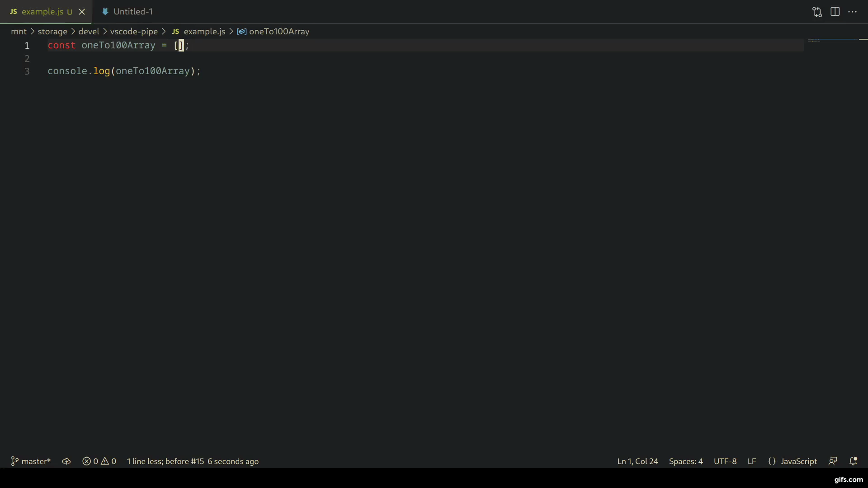This screenshot has width=868, height=488.
Task: Open errors and warnings problems indicator
Action: click(x=99, y=461)
